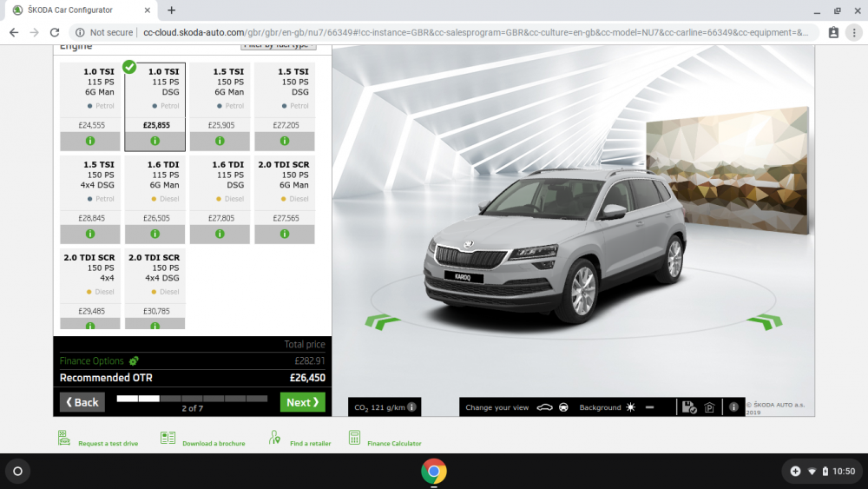
Task: Set bright sun background
Action: (x=630, y=407)
